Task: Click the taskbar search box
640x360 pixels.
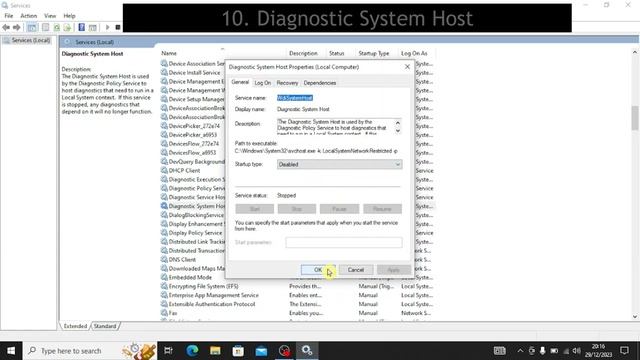Action: (x=90, y=351)
